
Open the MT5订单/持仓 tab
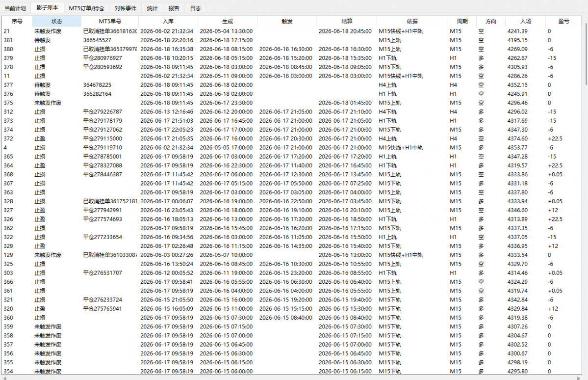87,8
